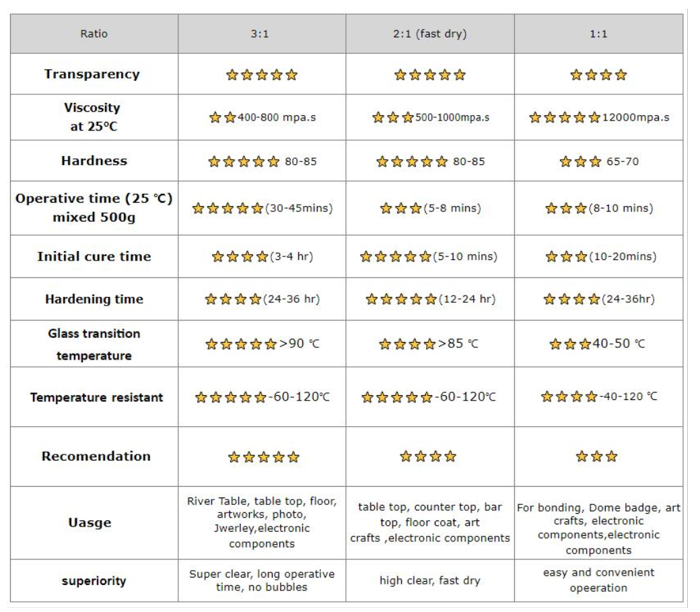Select the 3:1 column header
This screenshot has height=612, width=700.
click(x=262, y=33)
